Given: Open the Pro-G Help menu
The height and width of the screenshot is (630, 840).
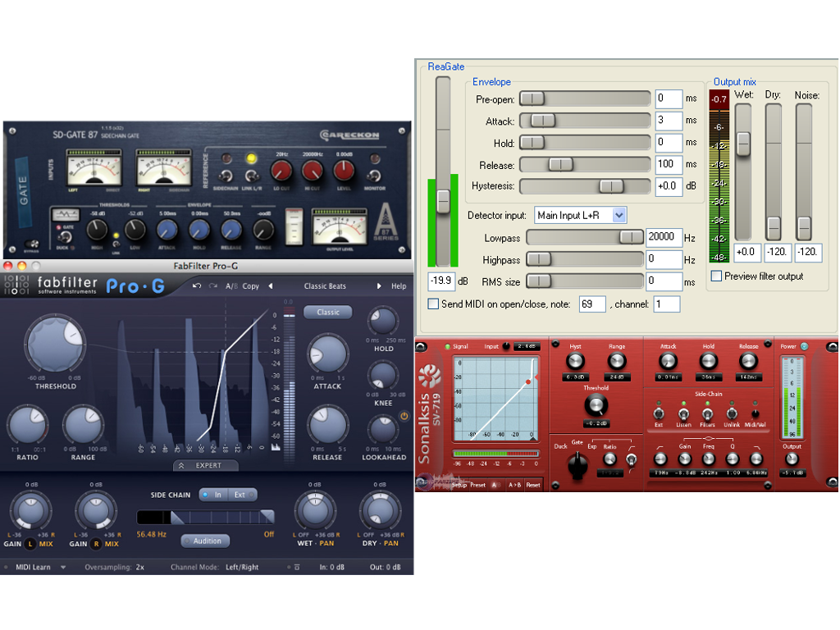Looking at the screenshot, I should [x=399, y=286].
